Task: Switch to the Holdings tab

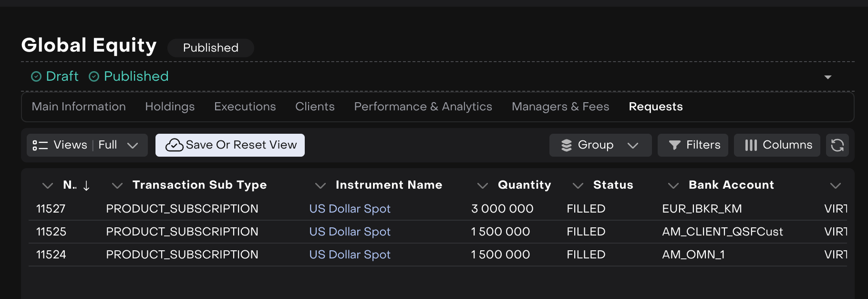Action: [x=170, y=107]
